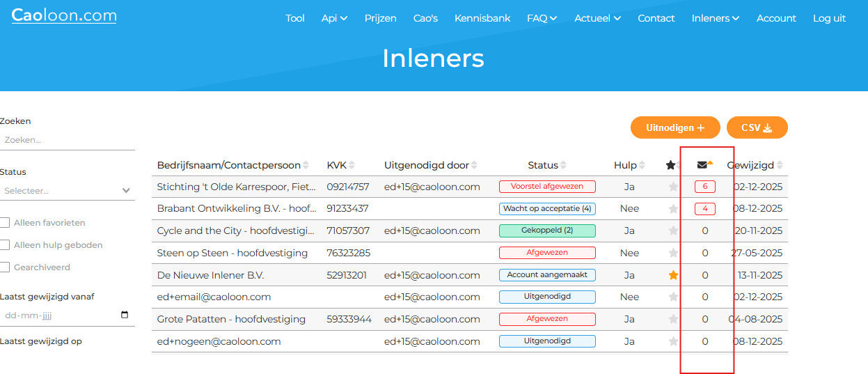This screenshot has width=868, height=374.
Task: Click the envelope messages column icon
Action: 702,165
